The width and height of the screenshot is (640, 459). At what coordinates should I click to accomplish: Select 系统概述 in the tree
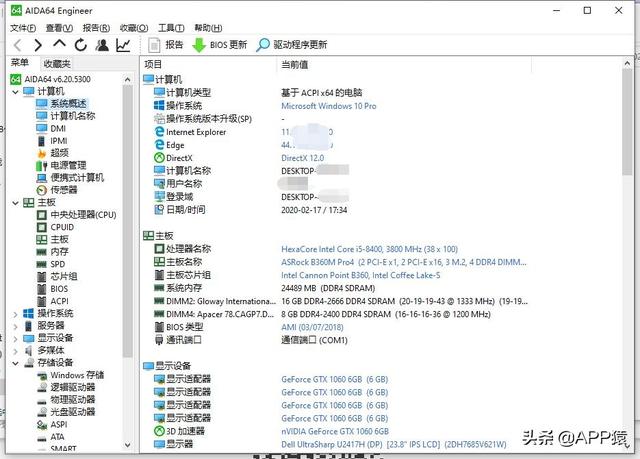tap(61, 104)
